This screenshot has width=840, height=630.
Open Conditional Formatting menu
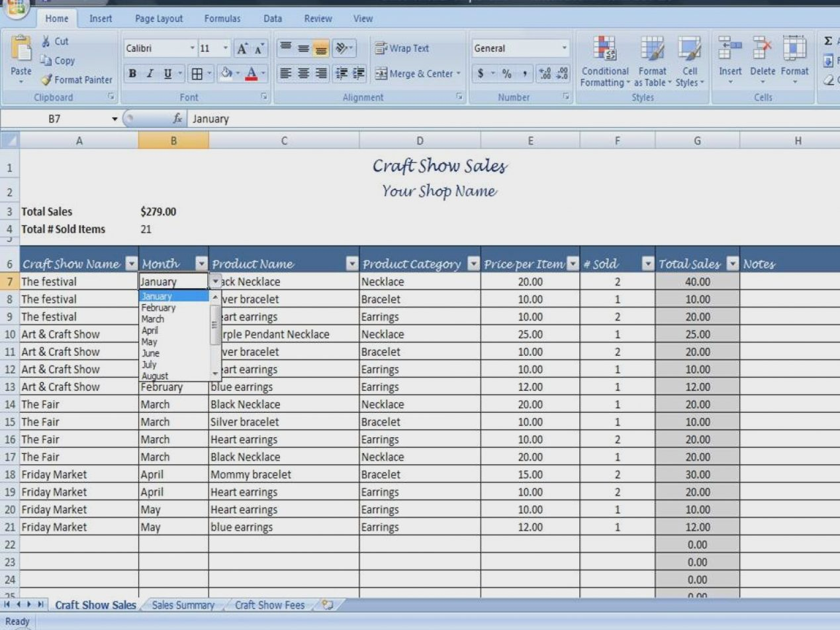click(x=604, y=61)
